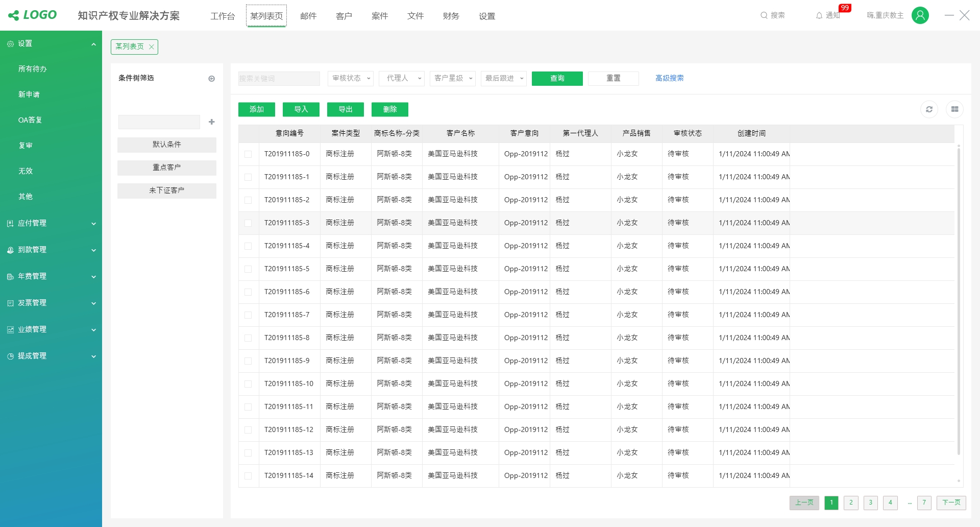This screenshot has height=527, width=980.
Task: Close the 某列表页 tab with X icon
Action: (x=151, y=47)
